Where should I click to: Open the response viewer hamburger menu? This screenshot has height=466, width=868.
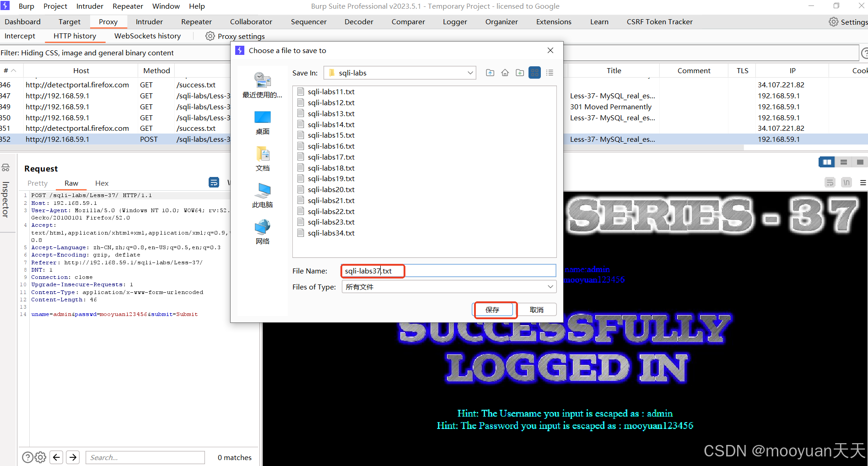click(x=863, y=182)
